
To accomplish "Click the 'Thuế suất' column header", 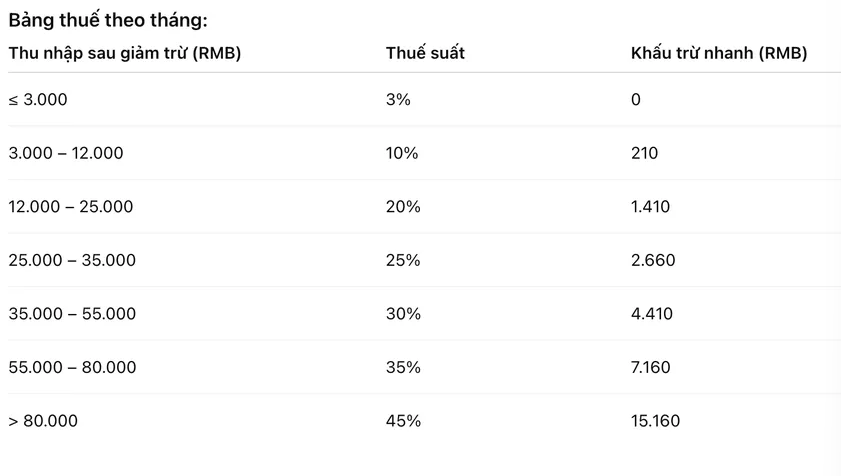I will coord(425,53).
